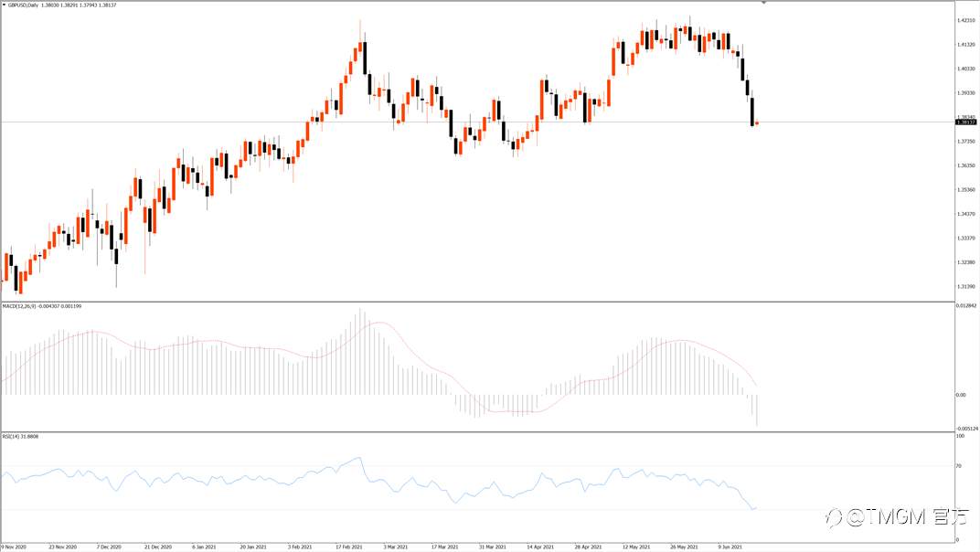
Task: Click the 1.32380 price axis label
Action: (x=966, y=262)
